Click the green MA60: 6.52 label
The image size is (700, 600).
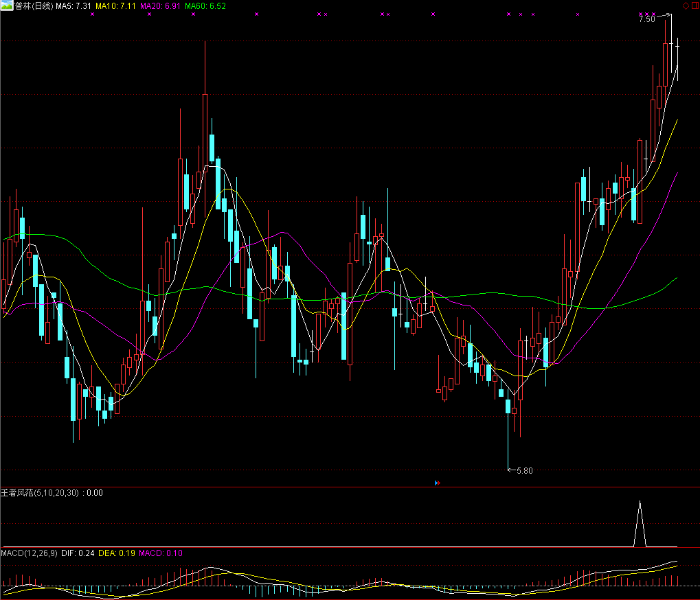coord(205,6)
